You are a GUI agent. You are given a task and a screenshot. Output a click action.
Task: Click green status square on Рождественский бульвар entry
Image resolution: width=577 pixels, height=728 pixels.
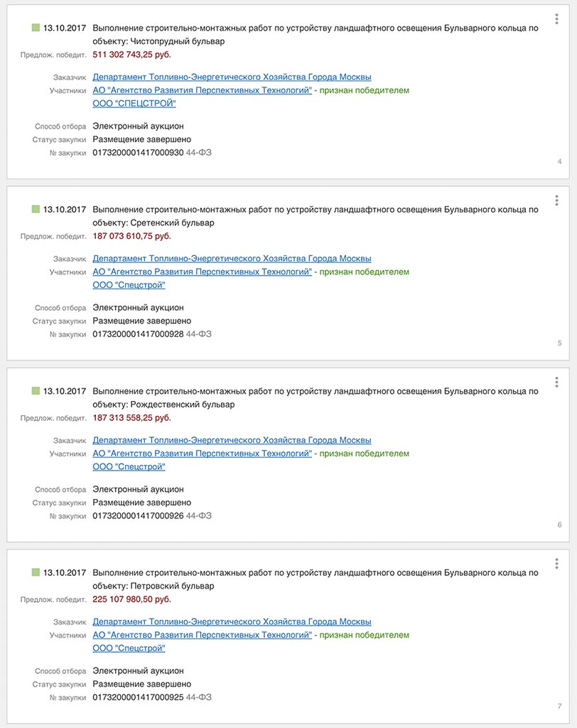click(x=36, y=391)
